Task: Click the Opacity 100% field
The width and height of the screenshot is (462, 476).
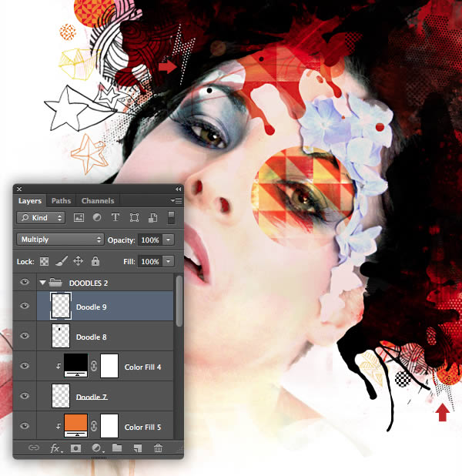Action: click(150, 240)
